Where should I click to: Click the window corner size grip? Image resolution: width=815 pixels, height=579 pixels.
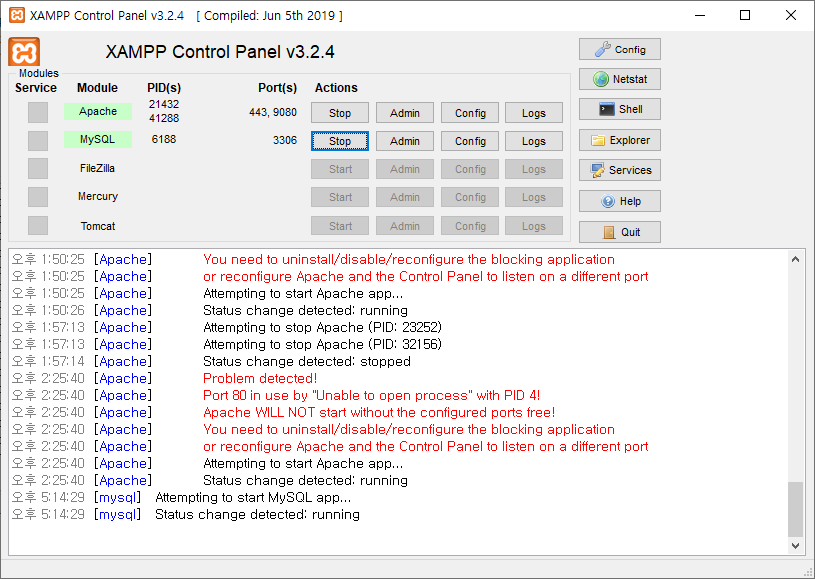807,571
